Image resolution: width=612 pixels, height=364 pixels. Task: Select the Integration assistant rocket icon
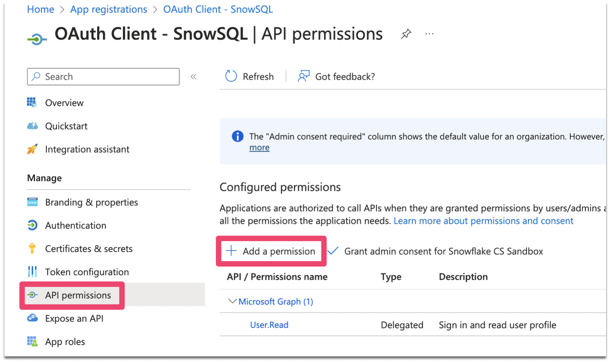click(x=33, y=149)
